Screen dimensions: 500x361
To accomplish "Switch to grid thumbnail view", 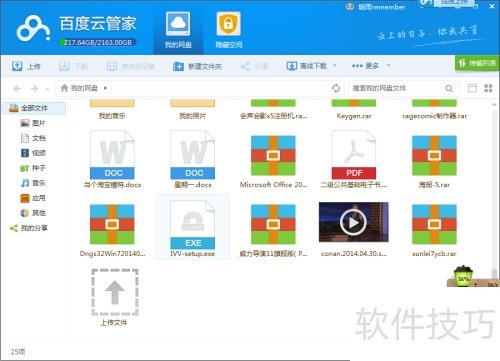I will click(488, 88).
